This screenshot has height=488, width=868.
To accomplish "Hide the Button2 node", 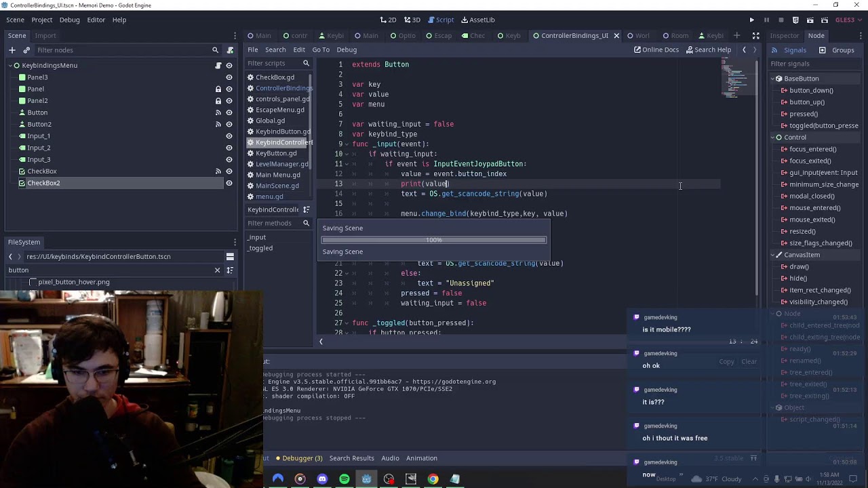I will (229, 124).
